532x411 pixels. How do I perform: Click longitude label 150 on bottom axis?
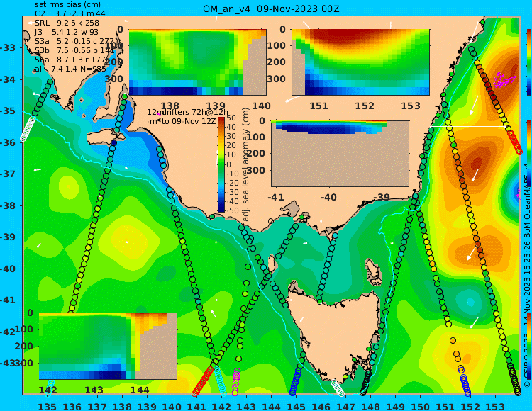[x=421, y=406]
